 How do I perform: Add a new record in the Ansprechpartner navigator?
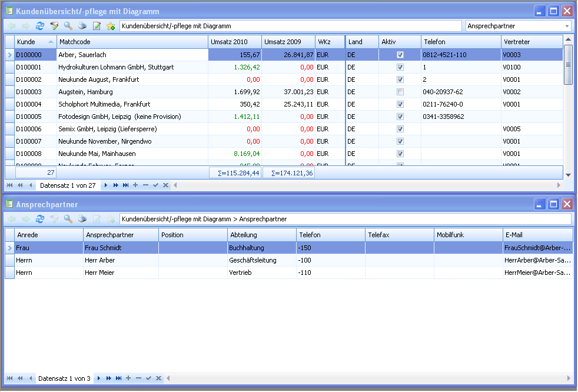pyautogui.click(x=128, y=378)
